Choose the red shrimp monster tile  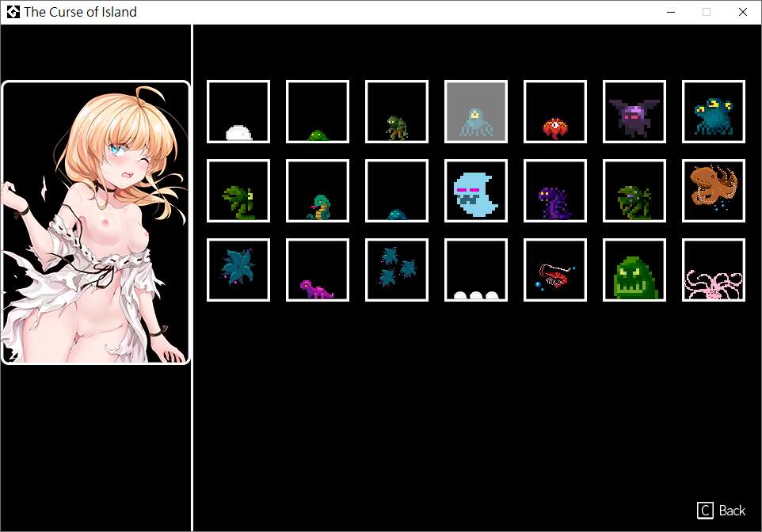pos(555,270)
